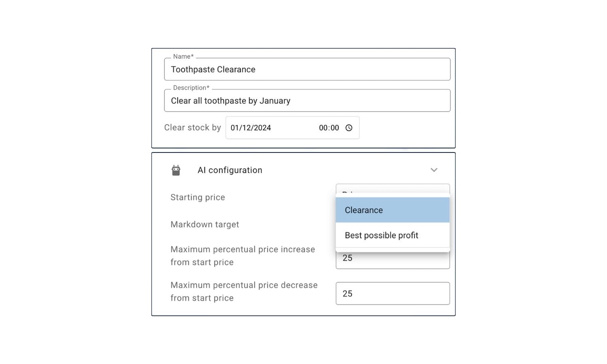The image size is (607, 364).
Task: Choose Best possible profit from the list
Action: (393, 235)
